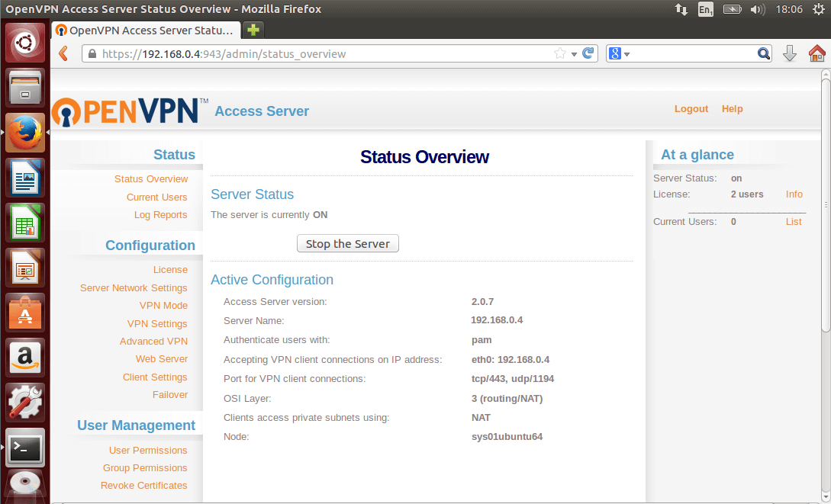This screenshot has height=504, width=831.
Task: Click the License Info link
Action: 794,194
